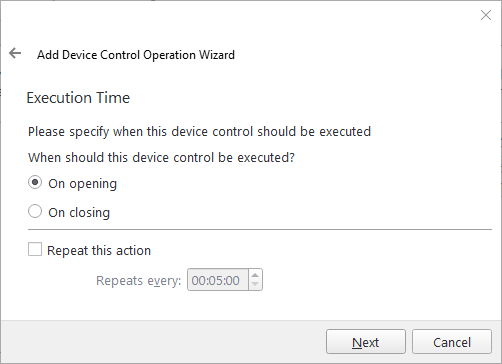The height and width of the screenshot is (364, 502).
Task: Proceed with the Next button
Action: [366, 342]
